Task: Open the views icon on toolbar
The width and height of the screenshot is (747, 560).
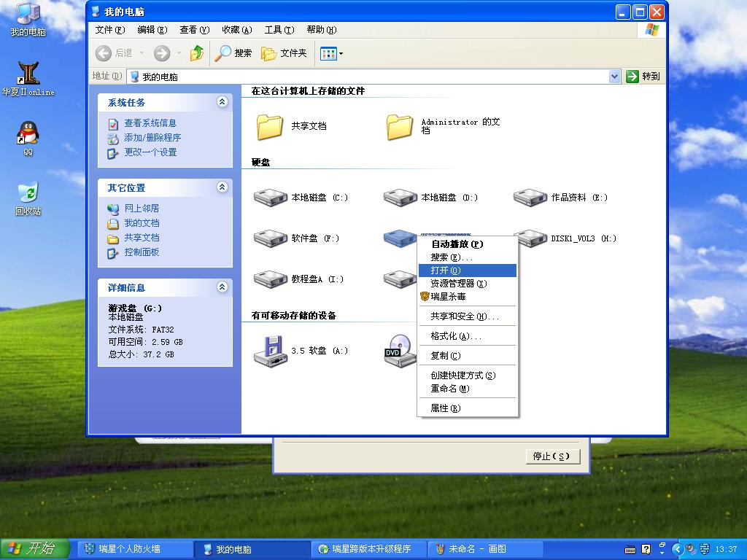Action: point(328,53)
